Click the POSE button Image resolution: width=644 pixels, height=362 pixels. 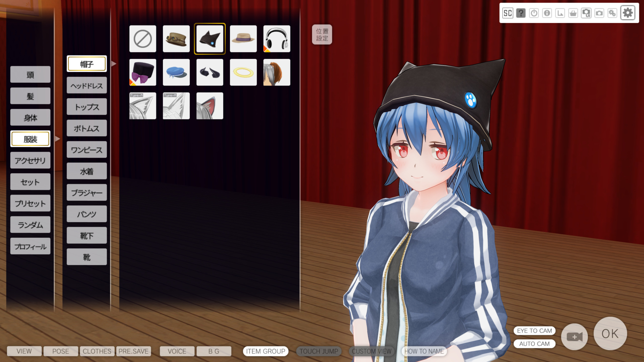pos(61,351)
